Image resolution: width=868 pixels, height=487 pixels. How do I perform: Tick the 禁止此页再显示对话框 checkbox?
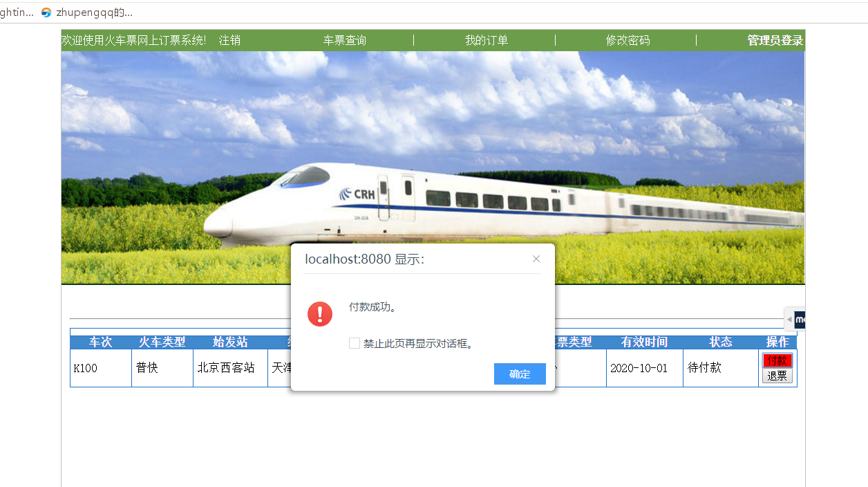coord(355,343)
